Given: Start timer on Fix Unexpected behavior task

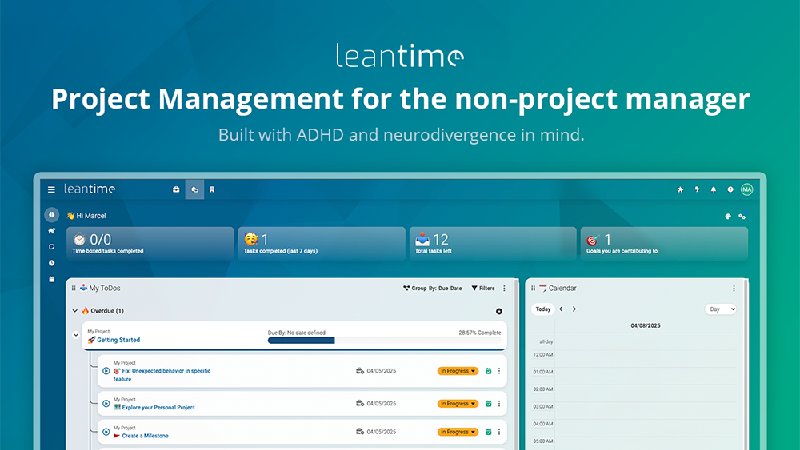Looking at the screenshot, I should tap(106, 371).
